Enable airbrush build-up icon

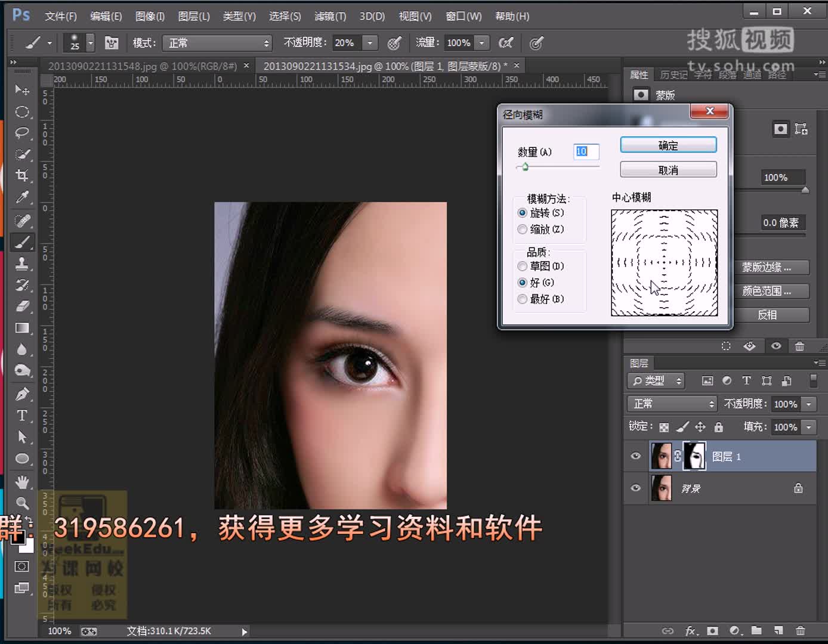pyautogui.click(x=506, y=42)
